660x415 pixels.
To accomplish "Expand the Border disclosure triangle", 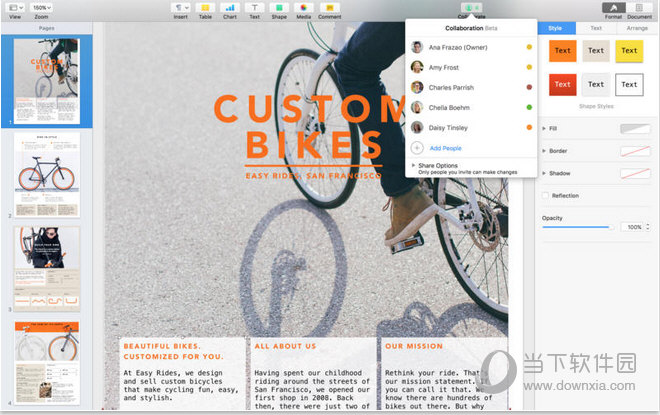I will coord(543,151).
